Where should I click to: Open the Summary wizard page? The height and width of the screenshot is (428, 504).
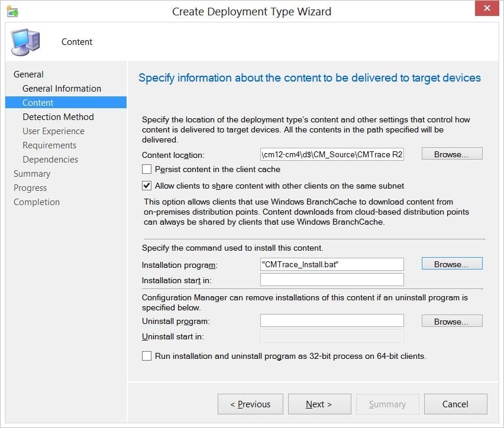pyautogui.click(x=32, y=173)
